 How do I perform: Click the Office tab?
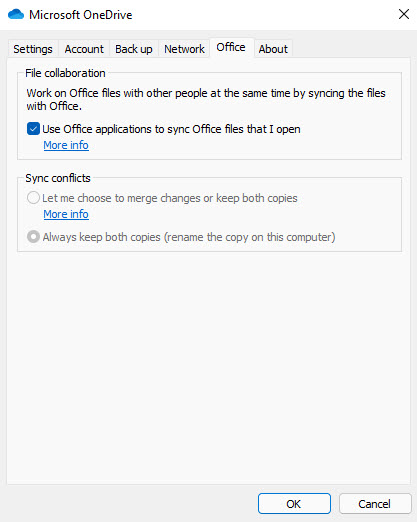(231, 47)
